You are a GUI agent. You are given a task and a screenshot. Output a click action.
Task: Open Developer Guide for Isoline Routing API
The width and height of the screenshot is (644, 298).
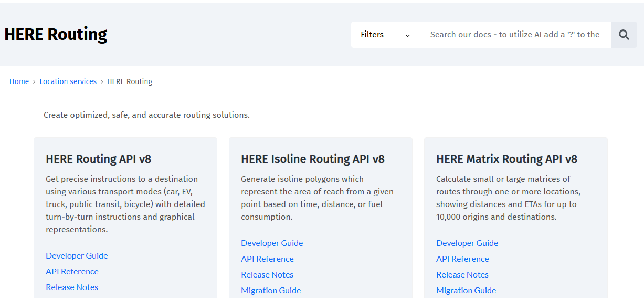272,243
